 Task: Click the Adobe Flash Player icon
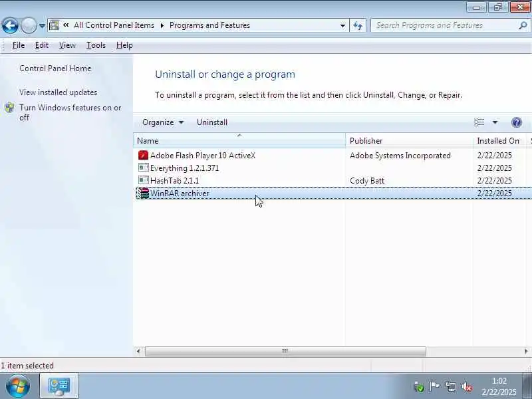click(x=143, y=155)
